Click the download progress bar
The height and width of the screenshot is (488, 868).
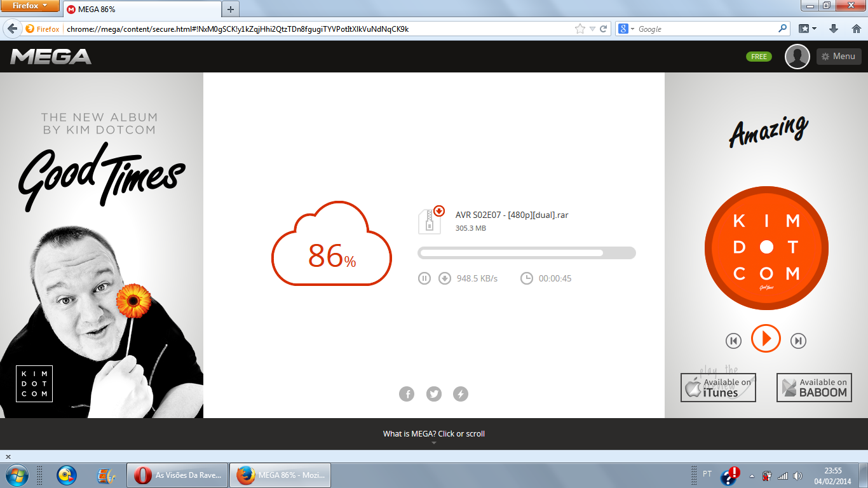point(526,253)
